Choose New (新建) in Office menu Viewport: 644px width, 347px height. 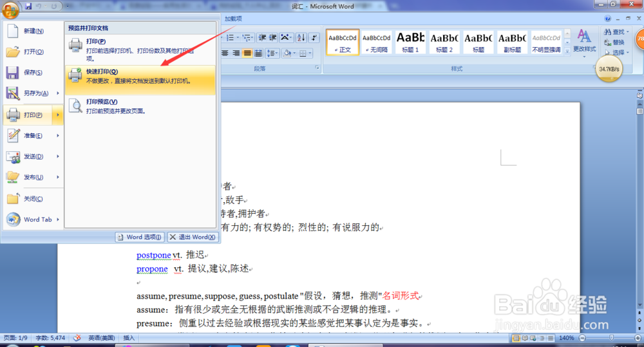pyautogui.click(x=32, y=31)
